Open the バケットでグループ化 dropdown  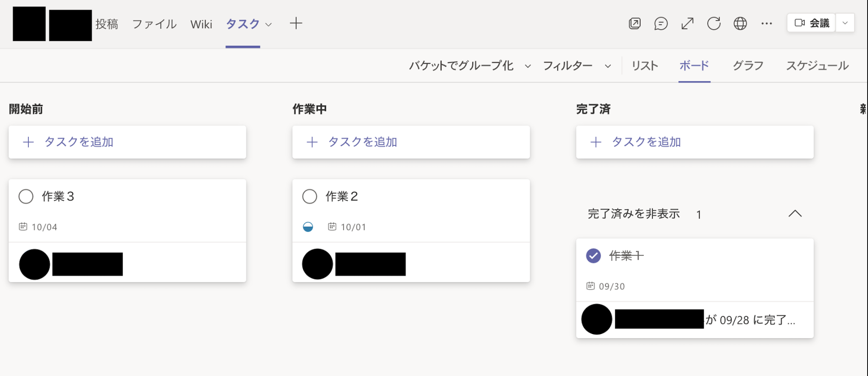point(469,66)
